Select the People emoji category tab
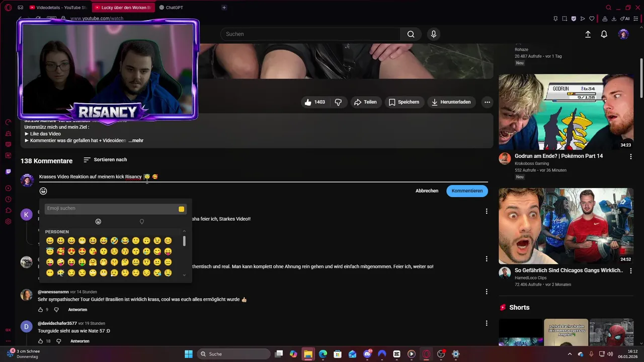644x362 pixels. click(98, 222)
